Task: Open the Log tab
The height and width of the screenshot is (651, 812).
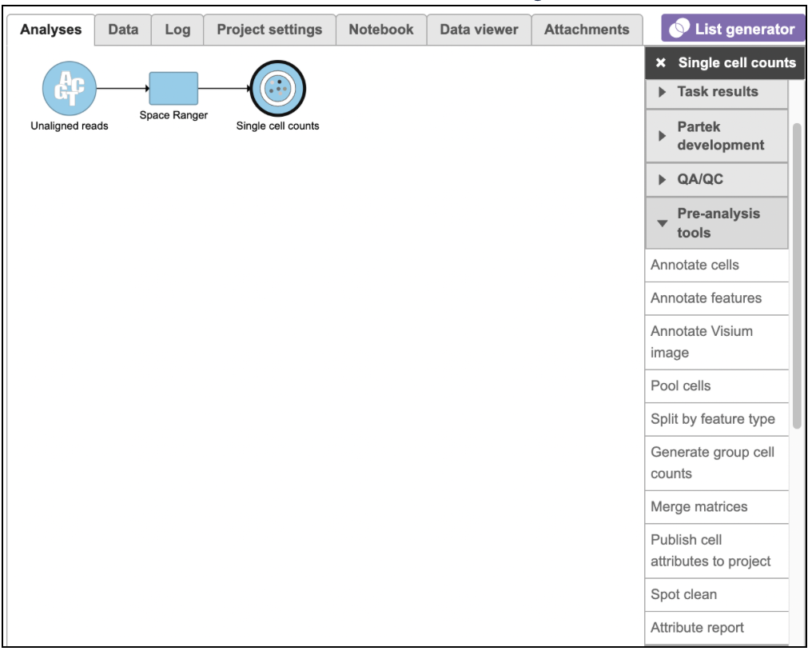Action: point(177,30)
